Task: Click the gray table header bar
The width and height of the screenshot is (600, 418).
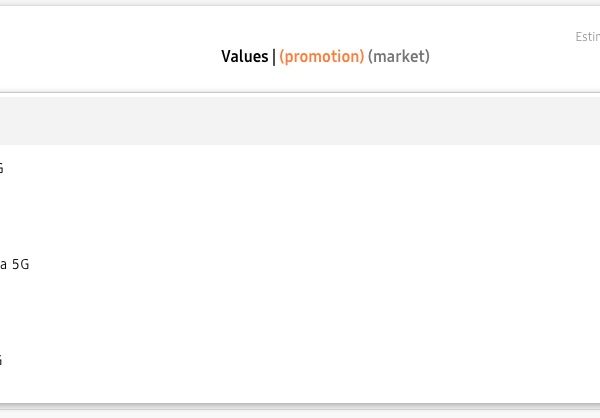Action: tap(300, 120)
